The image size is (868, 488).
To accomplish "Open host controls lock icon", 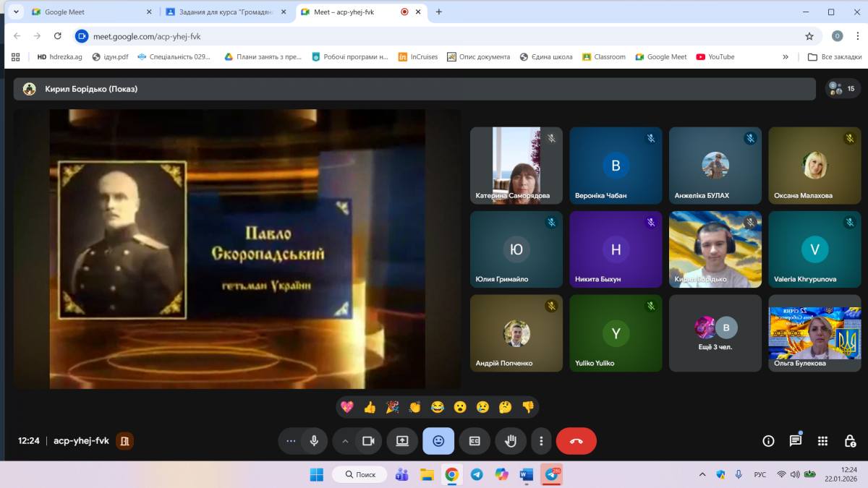I will tap(850, 441).
